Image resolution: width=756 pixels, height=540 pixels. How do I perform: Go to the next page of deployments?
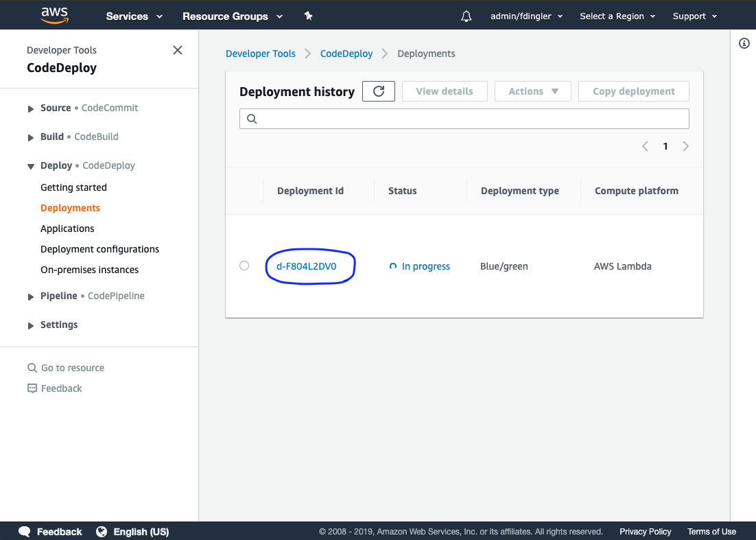click(685, 146)
